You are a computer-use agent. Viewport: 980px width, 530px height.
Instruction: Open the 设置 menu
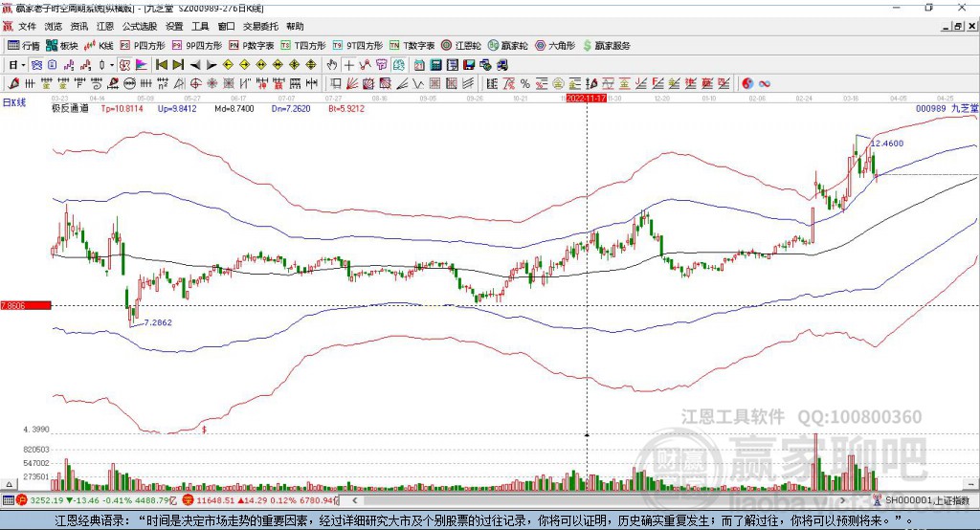(174, 26)
